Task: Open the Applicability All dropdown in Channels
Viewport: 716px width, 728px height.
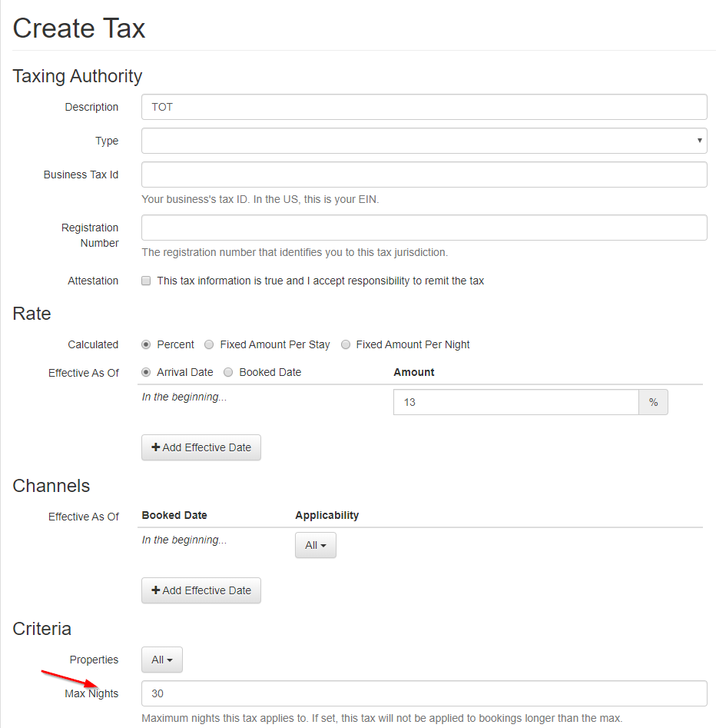Action: (316, 545)
